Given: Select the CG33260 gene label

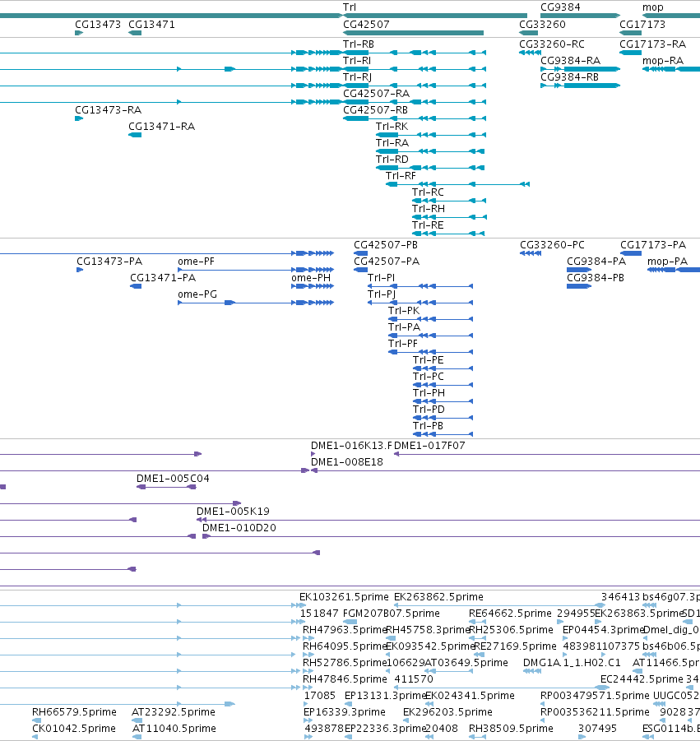Looking at the screenshot, I should tap(542, 24).
